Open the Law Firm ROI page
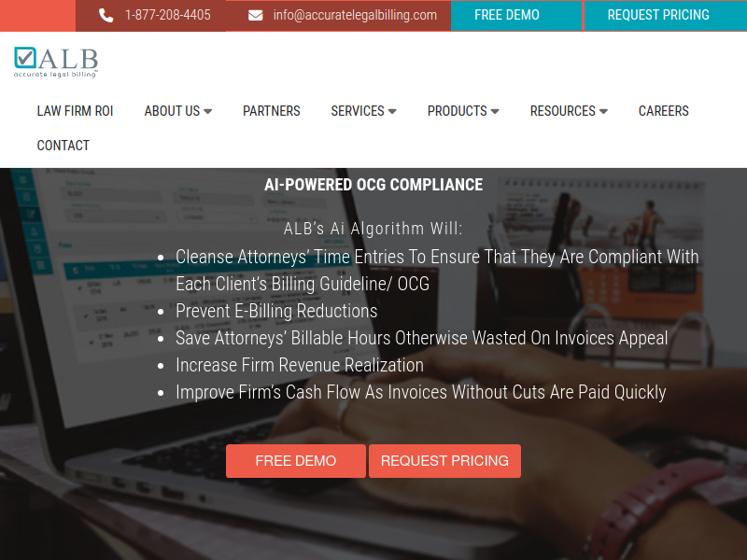Viewport: 747px width, 560px height. click(75, 111)
